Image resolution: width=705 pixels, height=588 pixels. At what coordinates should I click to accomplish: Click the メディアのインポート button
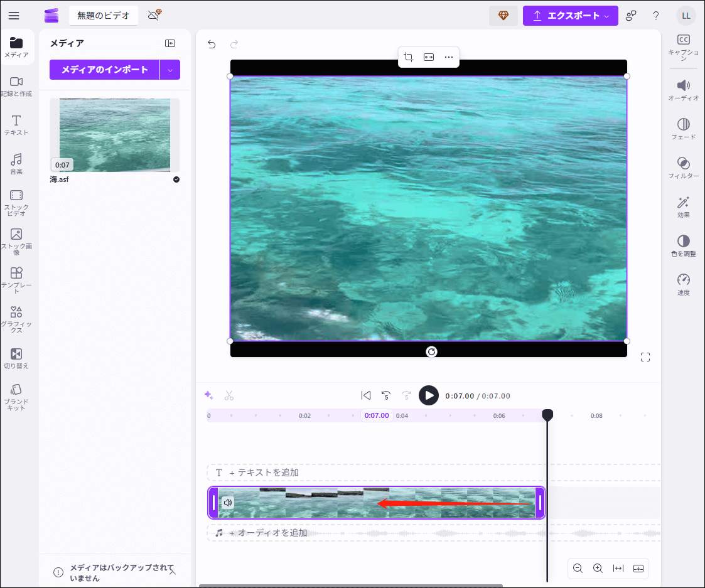pyautogui.click(x=104, y=70)
